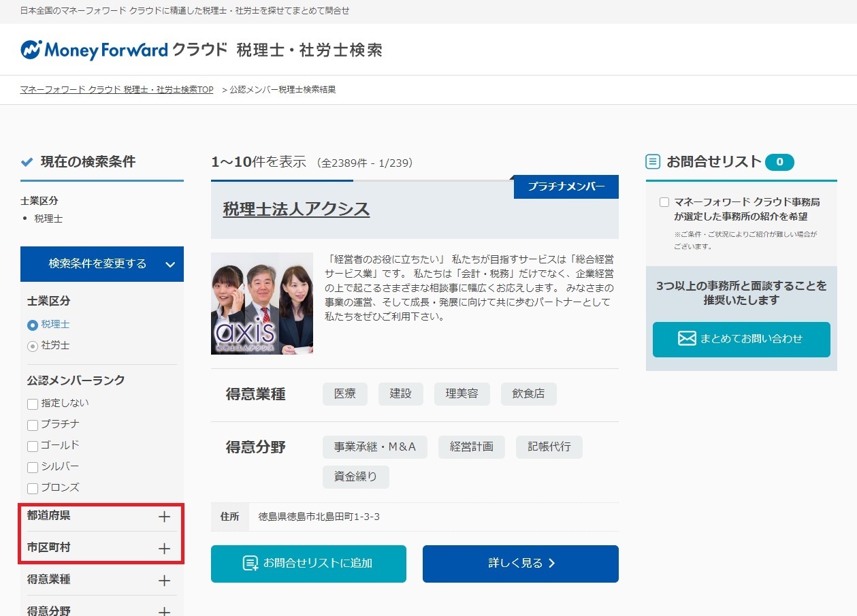Click the plus icon beside 得意業種 filter

[164, 581]
